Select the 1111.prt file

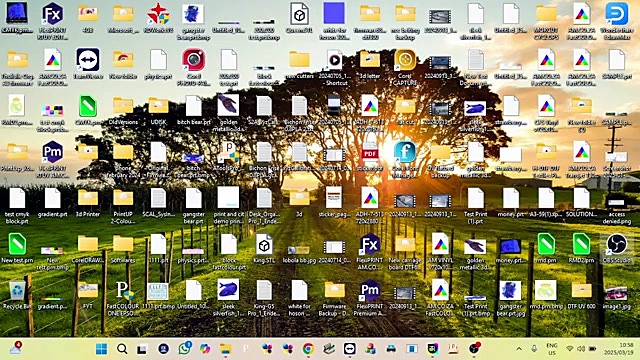(158, 244)
